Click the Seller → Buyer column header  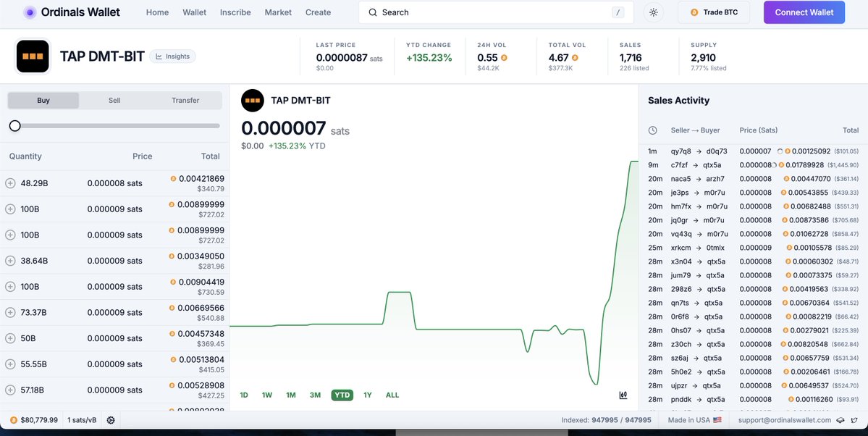pyautogui.click(x=695, y=130)
